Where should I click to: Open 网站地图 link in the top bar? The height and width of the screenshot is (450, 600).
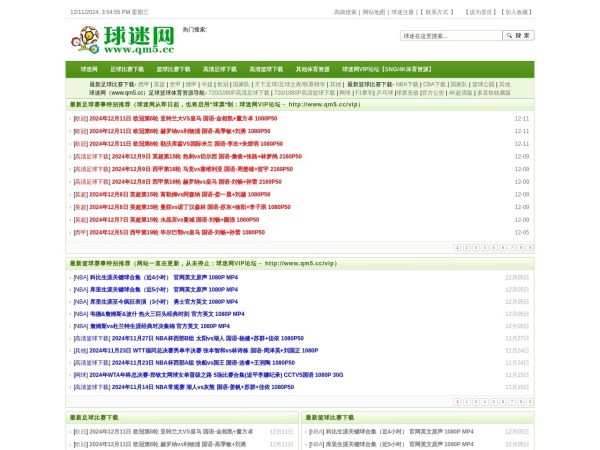tap(374, 12)
